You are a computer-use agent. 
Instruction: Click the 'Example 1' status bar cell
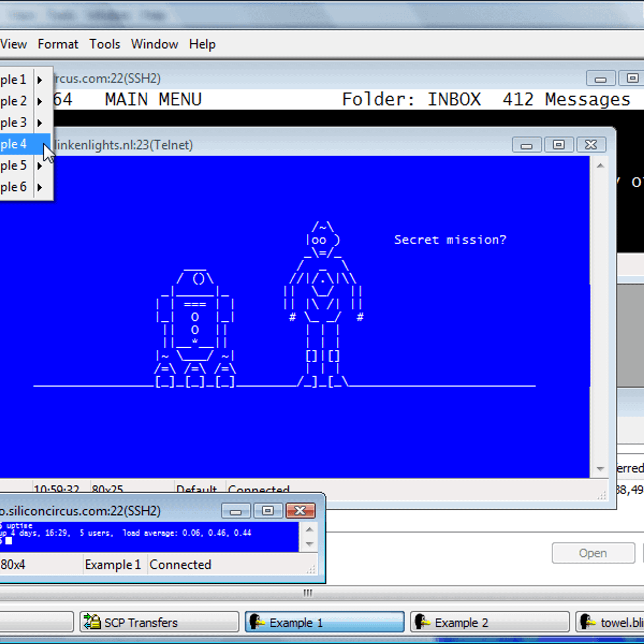pyautogui.click(x=115, y=565)
